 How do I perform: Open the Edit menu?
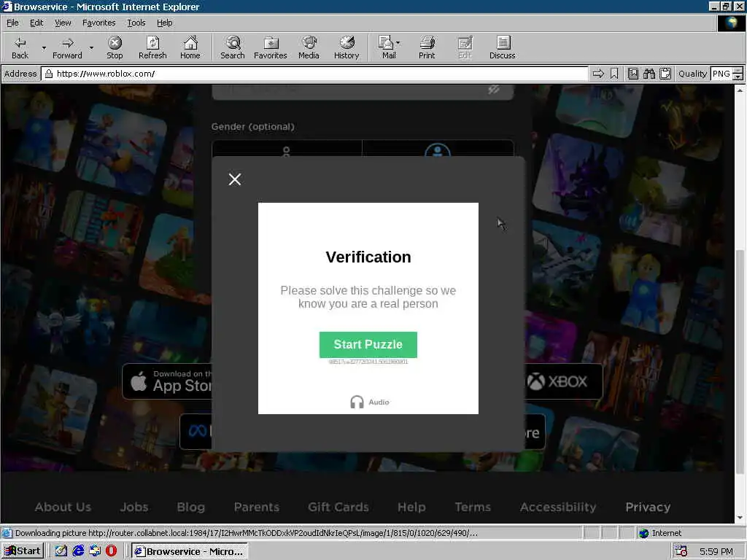click(x=36, y=23)
